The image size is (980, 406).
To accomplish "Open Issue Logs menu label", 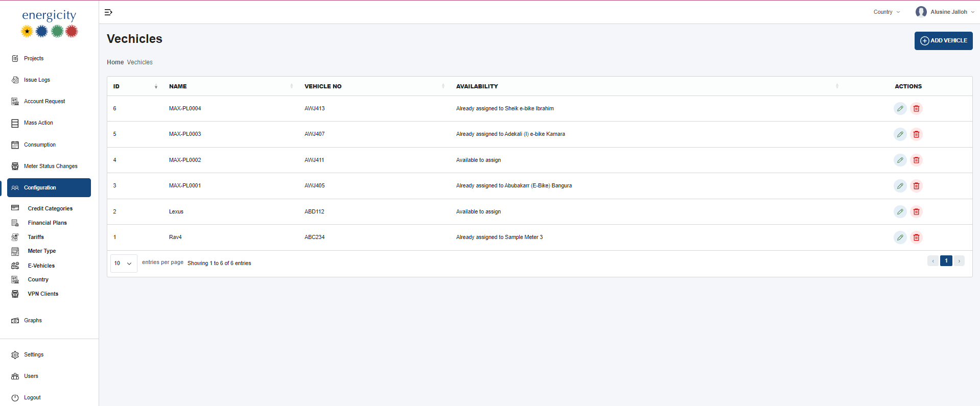I will point(37,80).
